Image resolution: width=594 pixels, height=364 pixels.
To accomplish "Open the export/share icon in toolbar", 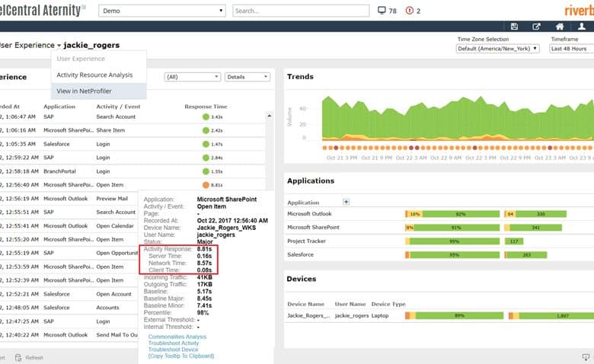I will pyautogui.click(x=536, y=27).
